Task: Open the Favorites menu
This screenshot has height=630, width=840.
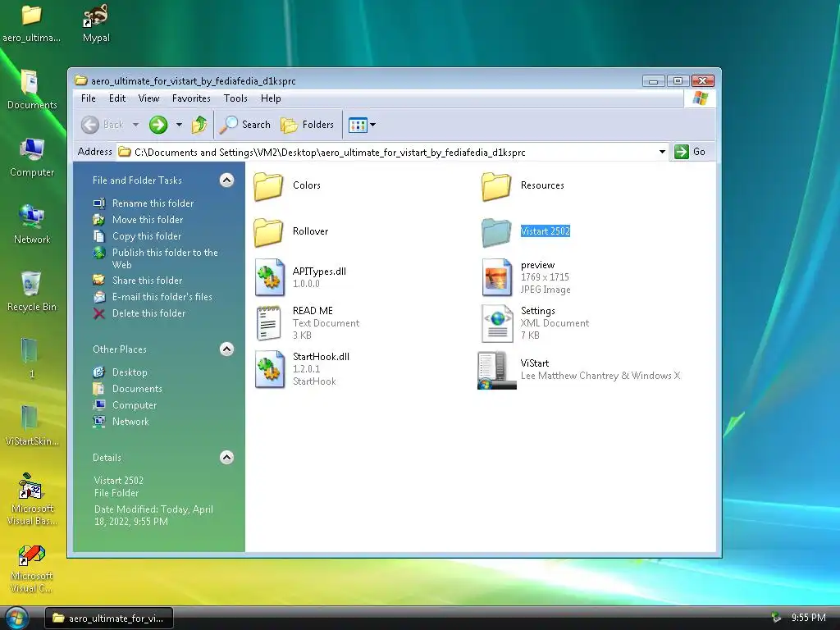Action: point(191,98)
